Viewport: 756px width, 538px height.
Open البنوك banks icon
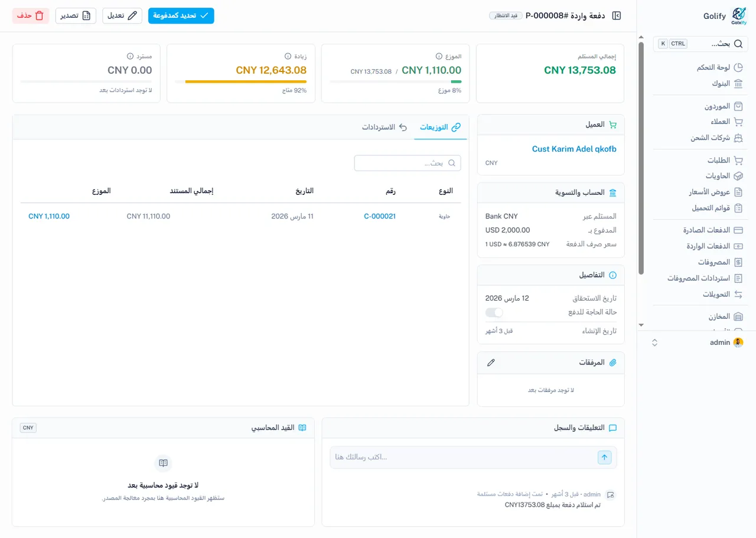[738, 84]
